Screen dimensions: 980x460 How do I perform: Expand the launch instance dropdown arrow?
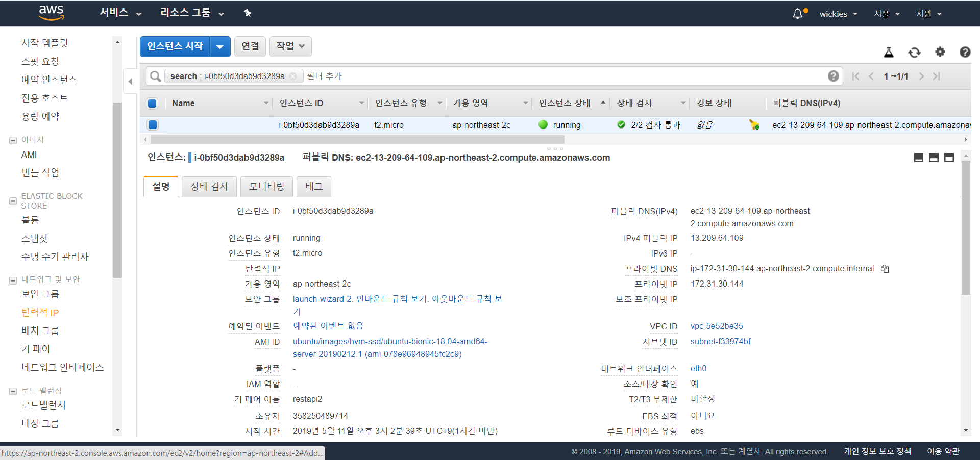[x=220, y=46]
